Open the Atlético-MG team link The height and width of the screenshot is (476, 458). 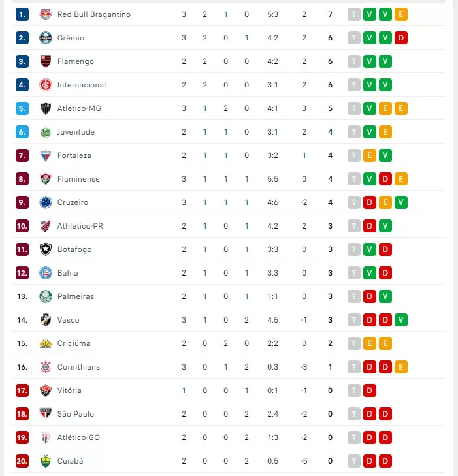pyautogui.click(x=79, y=108)
